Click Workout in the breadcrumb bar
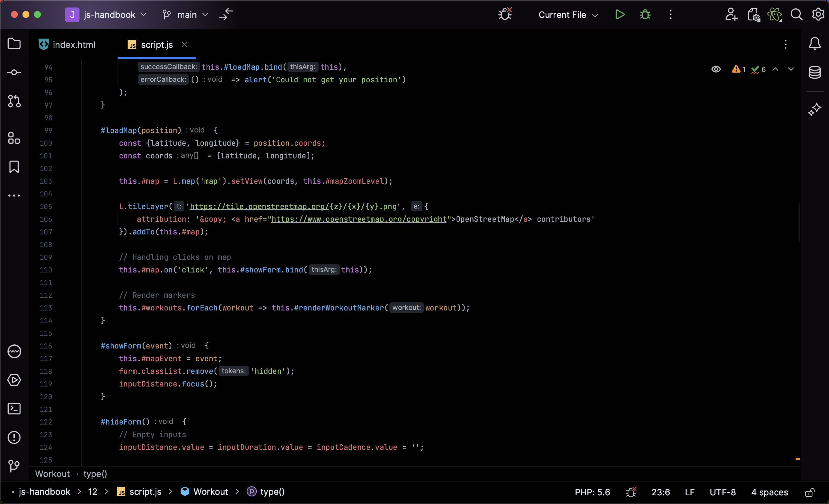This screenshot has width=829, height=504. (52, 474)
